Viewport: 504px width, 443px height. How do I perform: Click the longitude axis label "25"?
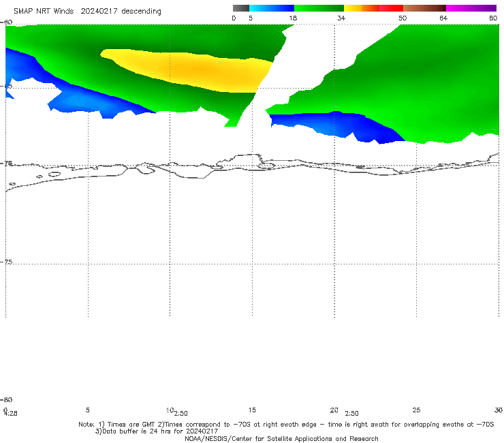pyautogui.click(x=416, y=410)
